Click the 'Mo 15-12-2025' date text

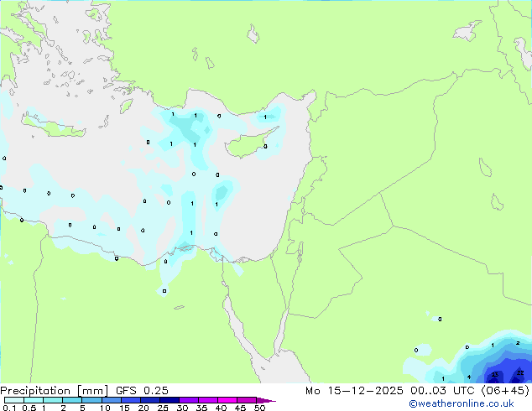point(354,391)
